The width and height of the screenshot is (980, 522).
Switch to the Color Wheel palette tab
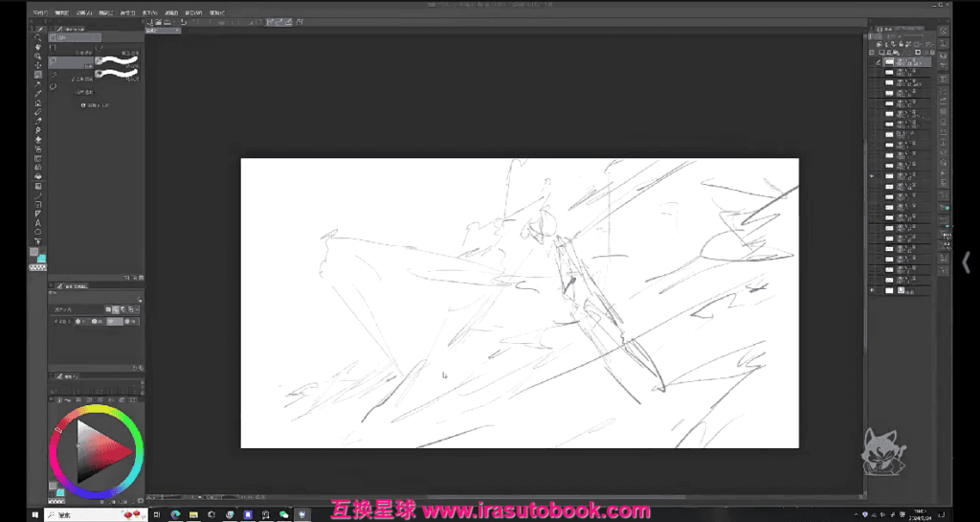pyautogui.click(x=59, y=400)
